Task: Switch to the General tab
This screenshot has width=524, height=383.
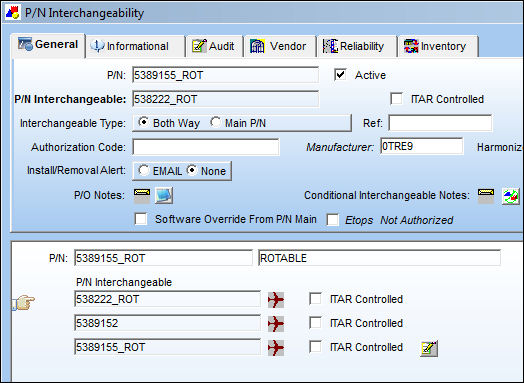Action: coord(48,45)
